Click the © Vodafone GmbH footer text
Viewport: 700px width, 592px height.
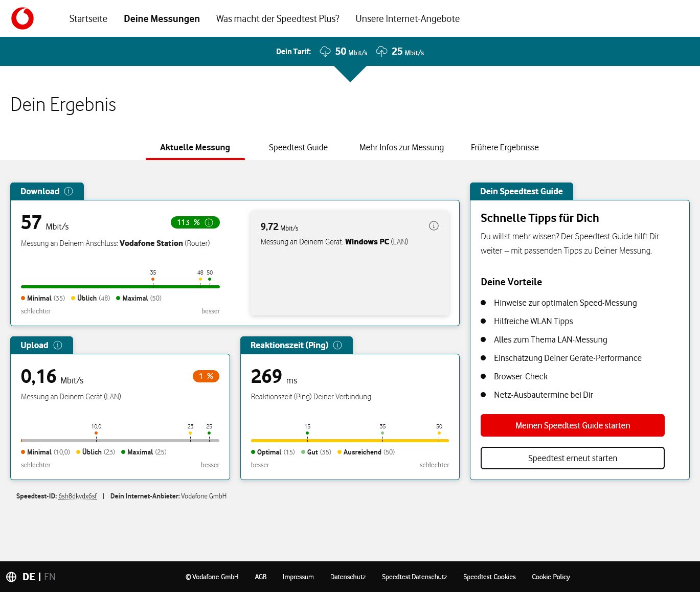(212, 577)
